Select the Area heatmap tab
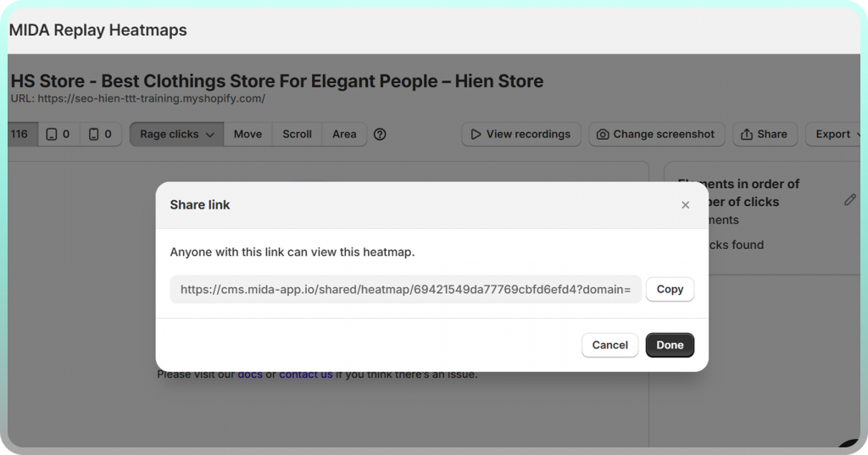Viewport: 868px width, 455px height. coord(344,134)
